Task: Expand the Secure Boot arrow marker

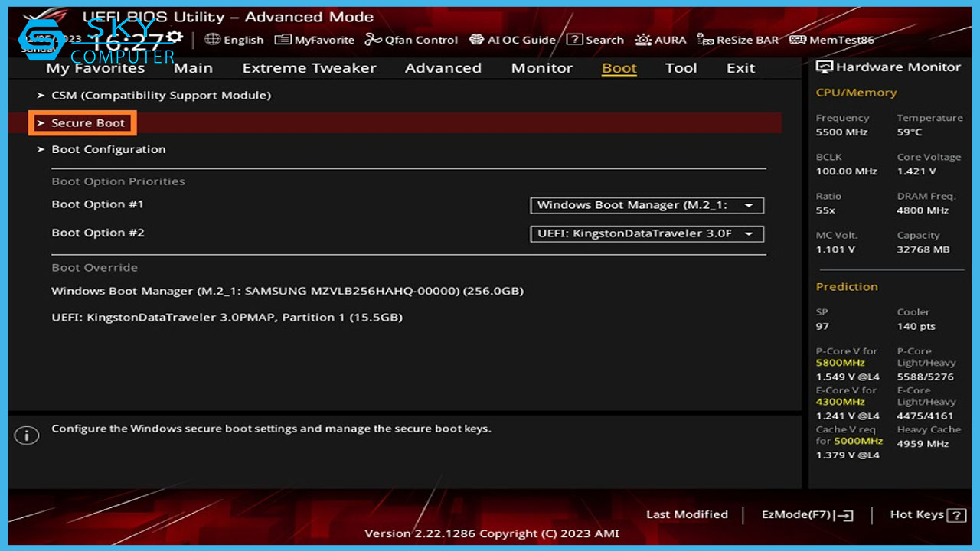Action: [x=41, y=123]
